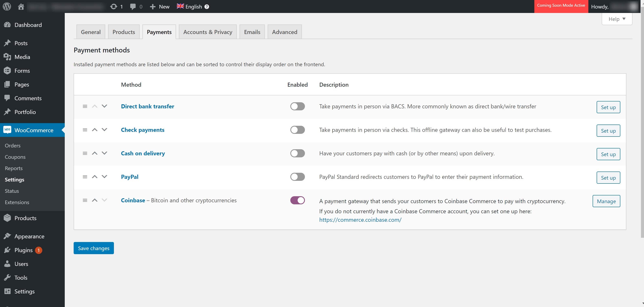This screenshot has height=307, width=644.
Task: Enable Check payments toggle
Action: pos(297,130)
